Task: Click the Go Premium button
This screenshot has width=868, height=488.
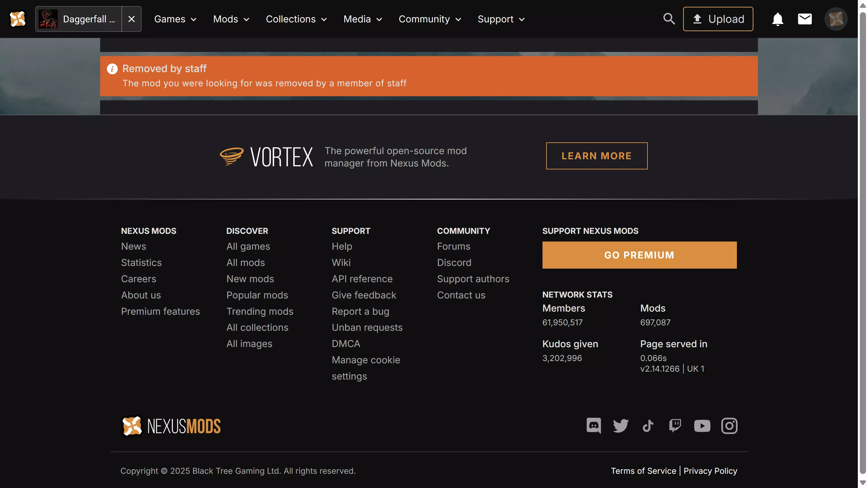Action: (x=639, y=255)
